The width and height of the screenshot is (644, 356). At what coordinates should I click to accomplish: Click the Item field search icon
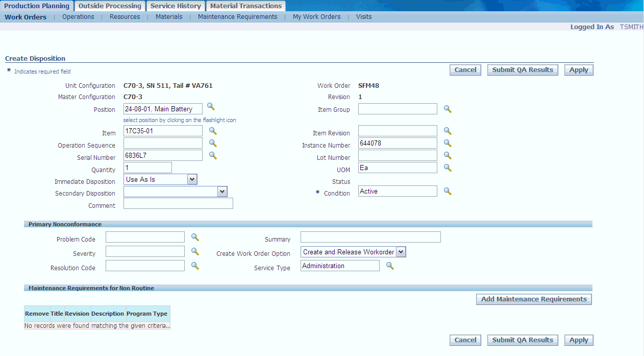click(213, 131)
